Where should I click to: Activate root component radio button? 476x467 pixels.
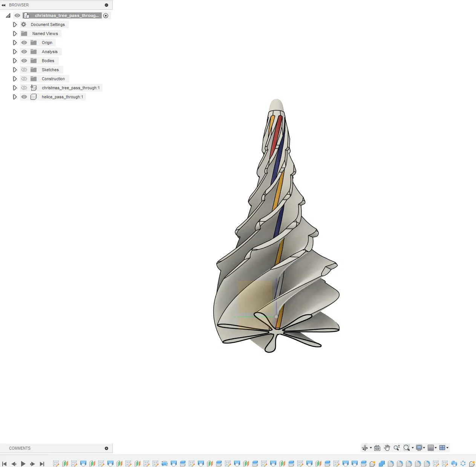pos(106,15)
